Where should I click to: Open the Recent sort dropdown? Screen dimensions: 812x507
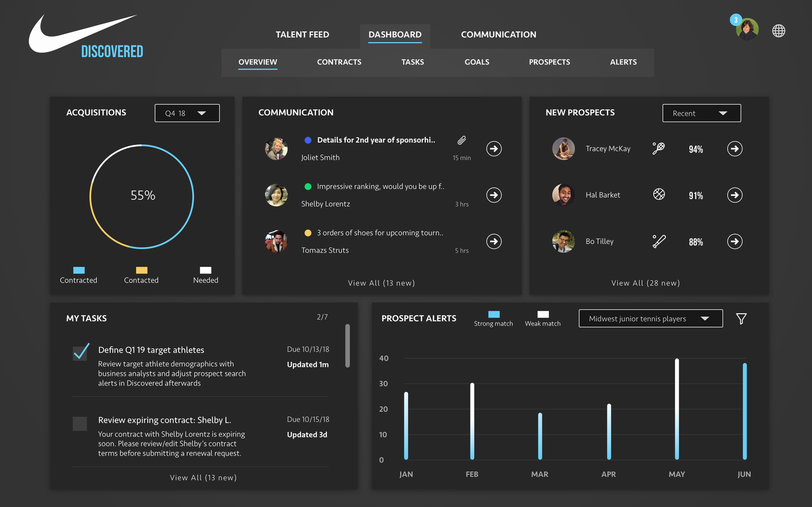[701, 113]
